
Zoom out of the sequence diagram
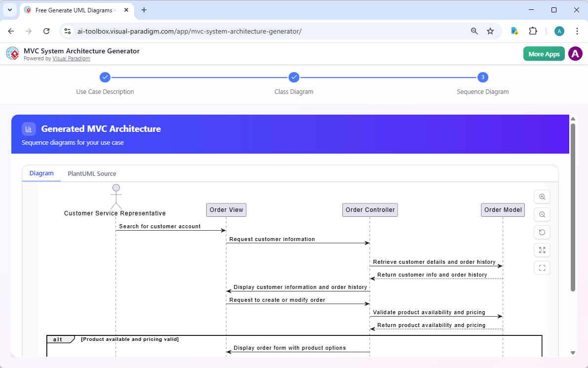click(x=542, y=214)
